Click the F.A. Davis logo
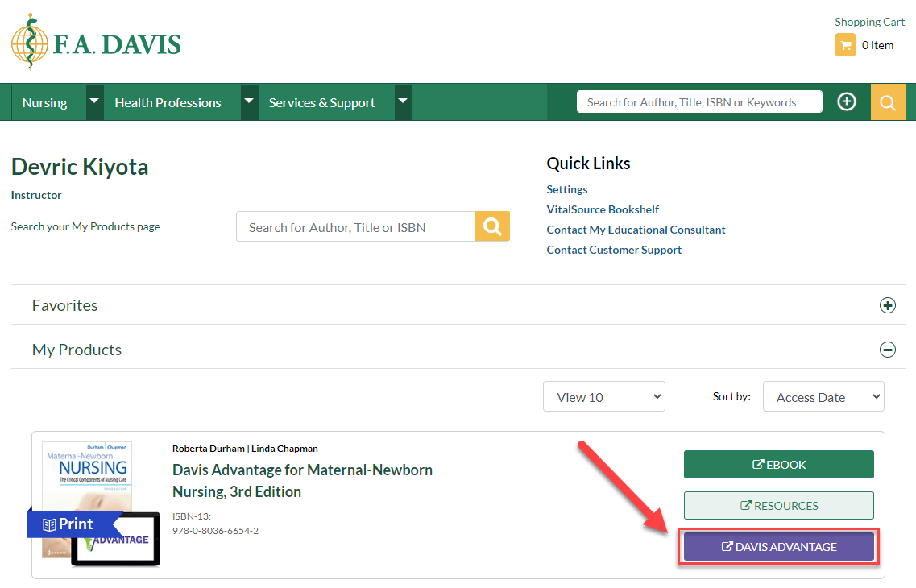 [x=96, y=42]
